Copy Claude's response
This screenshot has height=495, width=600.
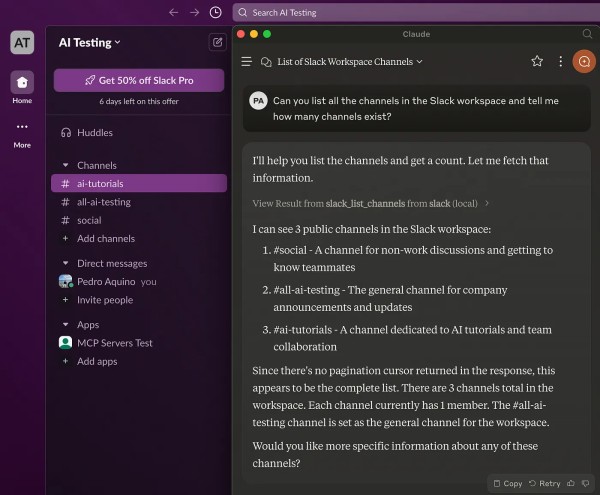point(508,484)
